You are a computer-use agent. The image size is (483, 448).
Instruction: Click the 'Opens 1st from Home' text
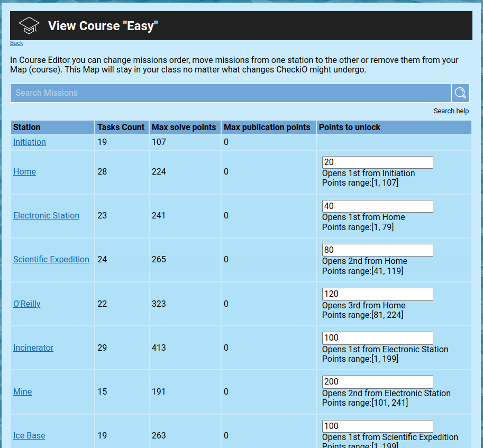(x=363, y=217)
